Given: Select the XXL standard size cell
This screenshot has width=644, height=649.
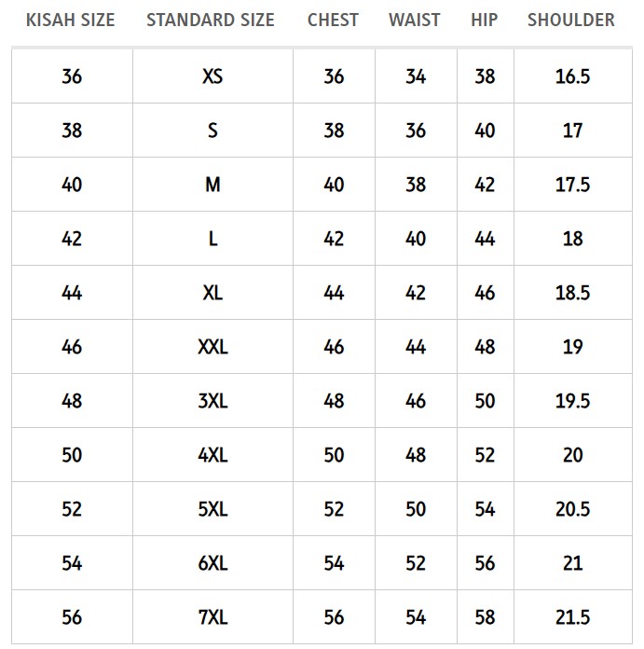Looking at the screenshot, I should coord(212,347).
